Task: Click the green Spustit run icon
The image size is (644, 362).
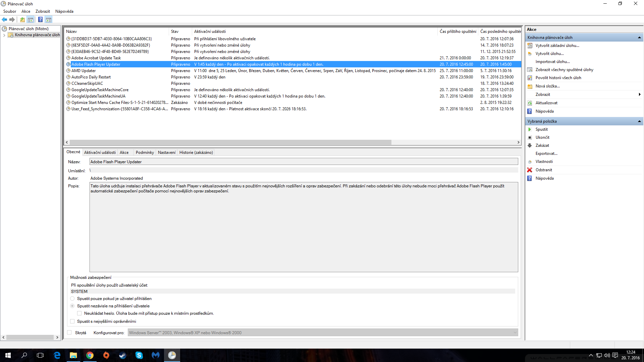Action: (x=530, y=129)
